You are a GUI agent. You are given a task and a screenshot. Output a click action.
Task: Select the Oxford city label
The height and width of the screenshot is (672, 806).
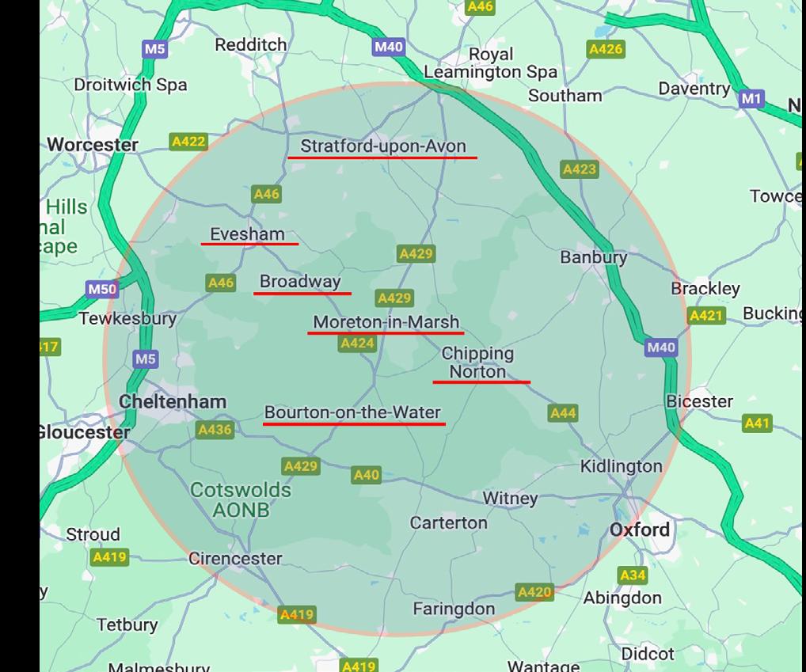click(x=640, y=530)
